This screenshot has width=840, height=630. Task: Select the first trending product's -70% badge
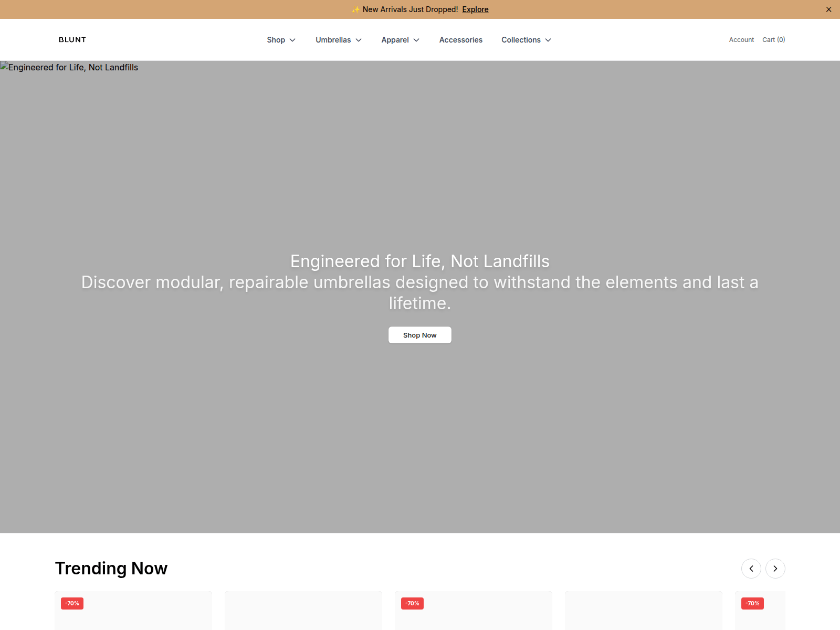72,604
